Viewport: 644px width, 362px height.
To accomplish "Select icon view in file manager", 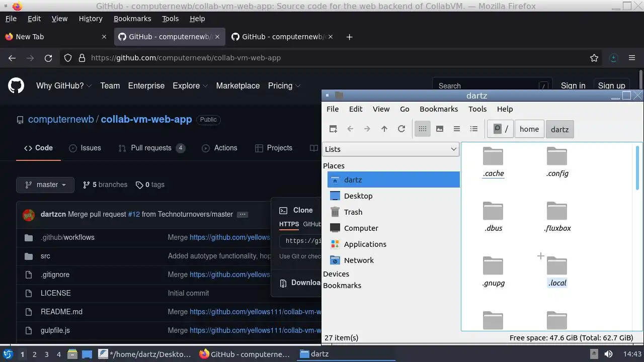I will (423, 129).
